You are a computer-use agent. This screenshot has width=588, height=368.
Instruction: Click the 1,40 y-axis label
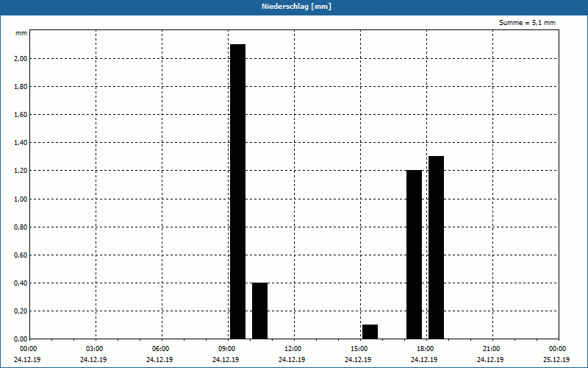[x=21, y=143]
